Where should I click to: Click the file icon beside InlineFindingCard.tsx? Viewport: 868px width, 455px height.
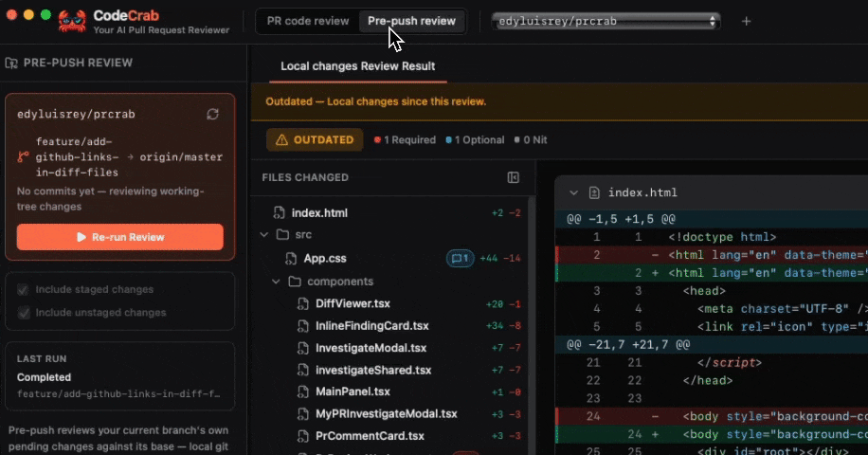pos(303,325)
